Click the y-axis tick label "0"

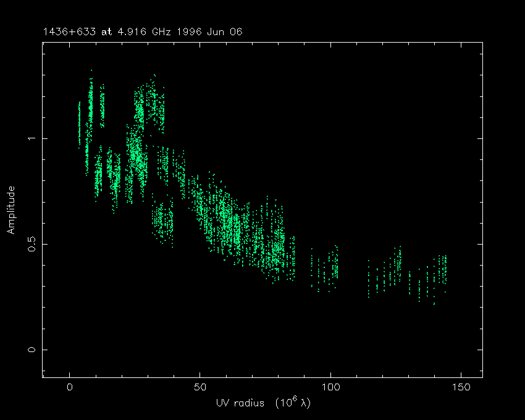point(31,350)
